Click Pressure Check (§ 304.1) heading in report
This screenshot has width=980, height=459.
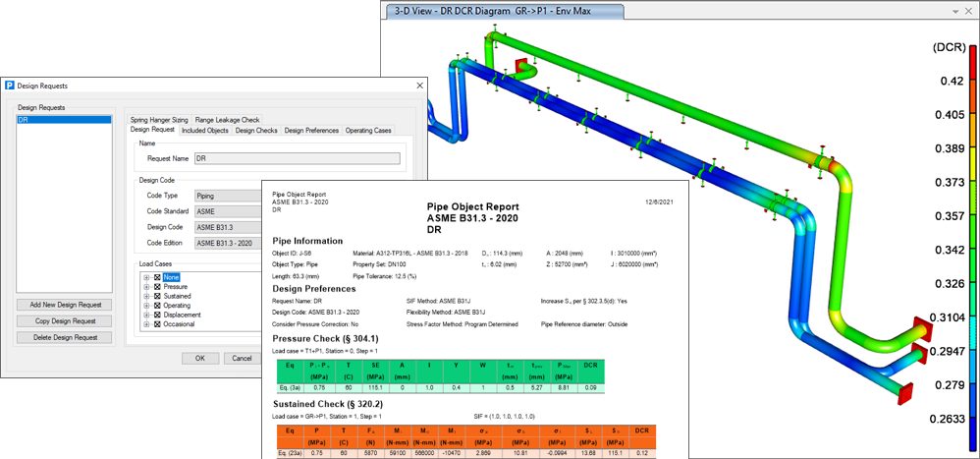tap(325, 339)
